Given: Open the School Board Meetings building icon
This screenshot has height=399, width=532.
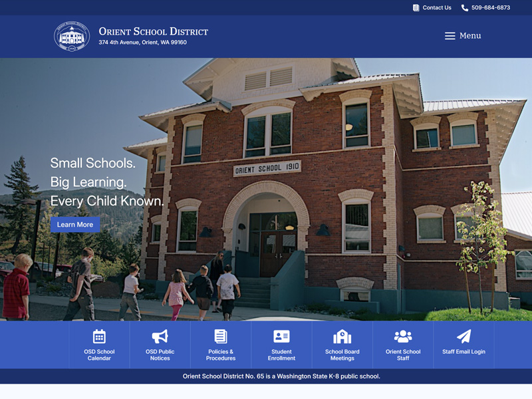Looking at the screenshot, I should [342, 336].
